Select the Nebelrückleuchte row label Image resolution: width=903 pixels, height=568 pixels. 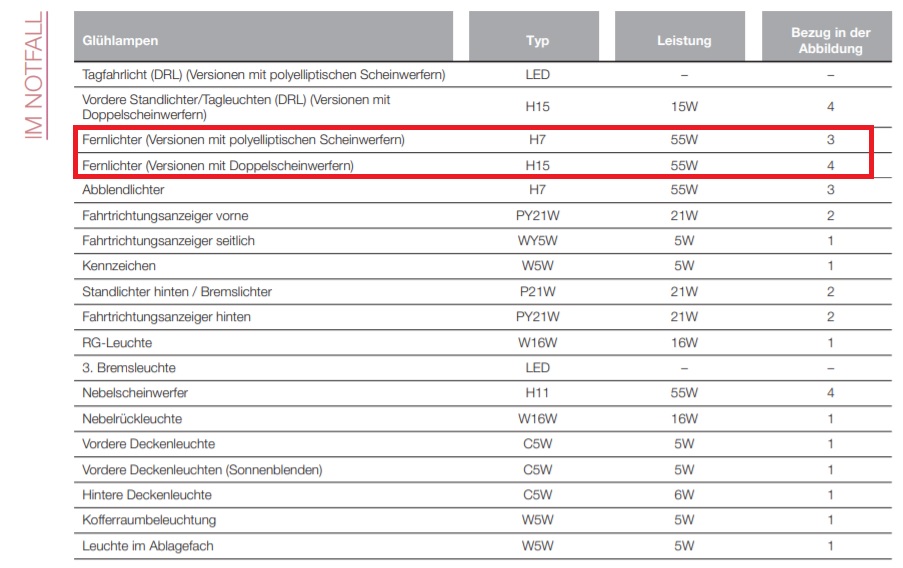click(x=132, y=419)
